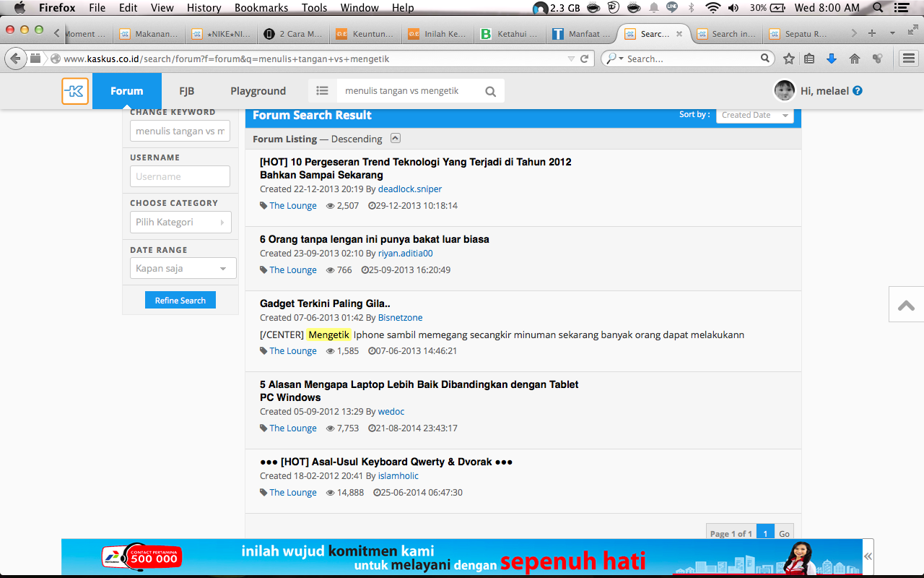The width and height of the screenshot is (924, 578).
Task: Open the Firefox hamburger menu
Action: point(909,59)
